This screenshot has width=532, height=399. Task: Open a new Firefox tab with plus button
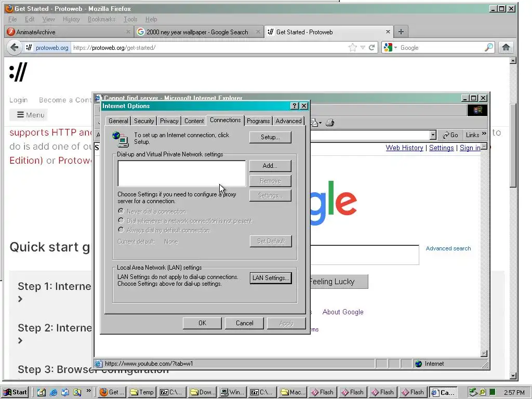click(x=401, y=32)
